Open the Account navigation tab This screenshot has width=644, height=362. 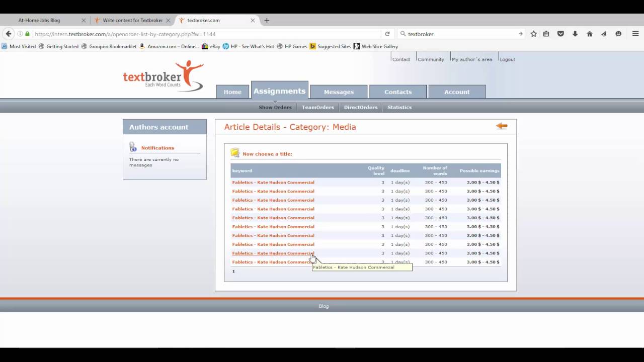(x=457, y=92)
